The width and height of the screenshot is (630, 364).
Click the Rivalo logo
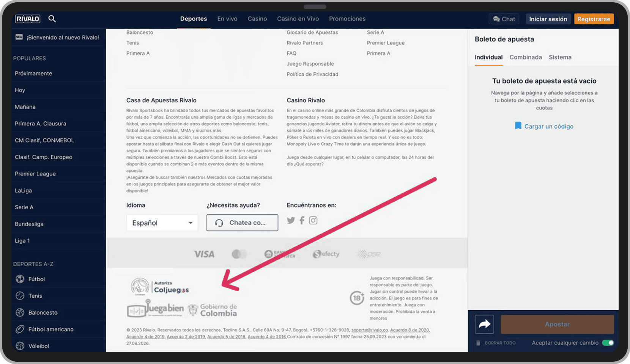pyautogui.click(x=27, y=19)
